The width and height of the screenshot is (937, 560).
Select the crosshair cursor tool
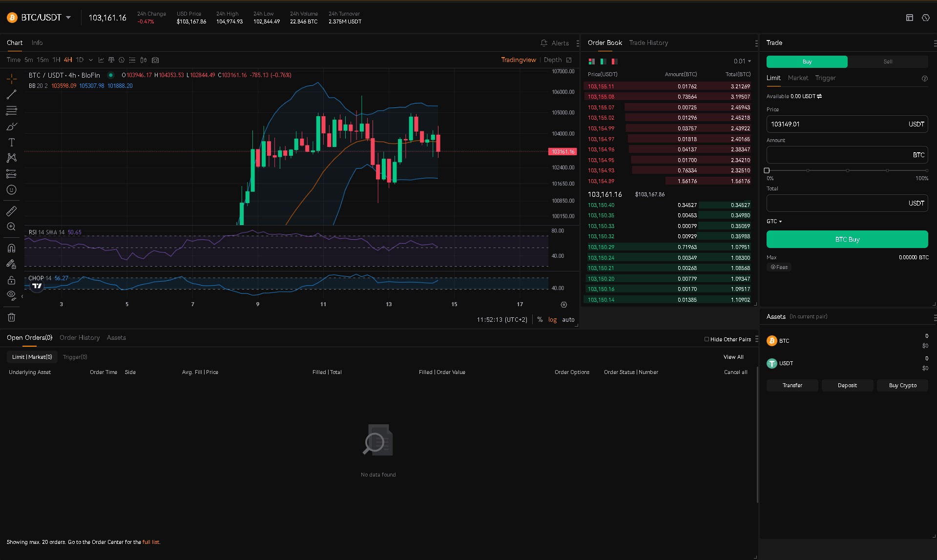tap(11, 78)
